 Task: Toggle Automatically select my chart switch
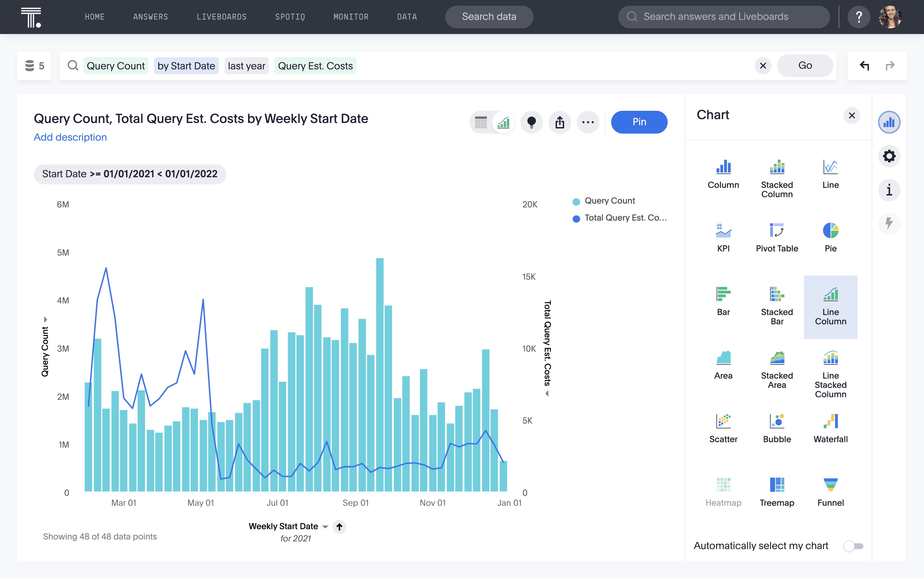[x=853, y=546]
